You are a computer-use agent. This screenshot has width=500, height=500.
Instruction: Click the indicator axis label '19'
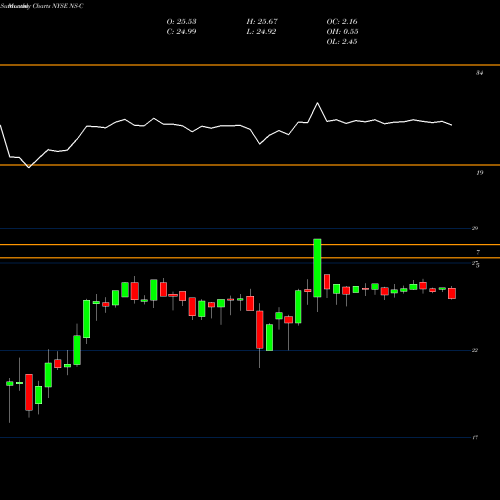(x=479, y=173)
